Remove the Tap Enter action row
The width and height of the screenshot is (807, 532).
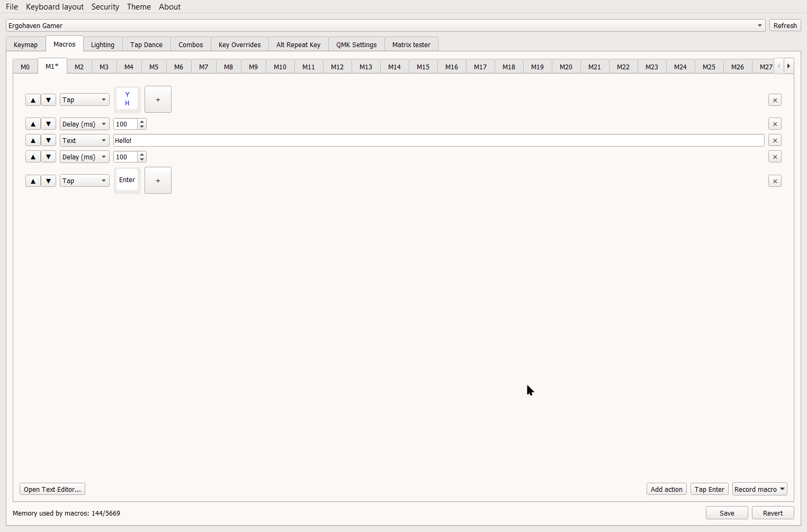(775, 181)
